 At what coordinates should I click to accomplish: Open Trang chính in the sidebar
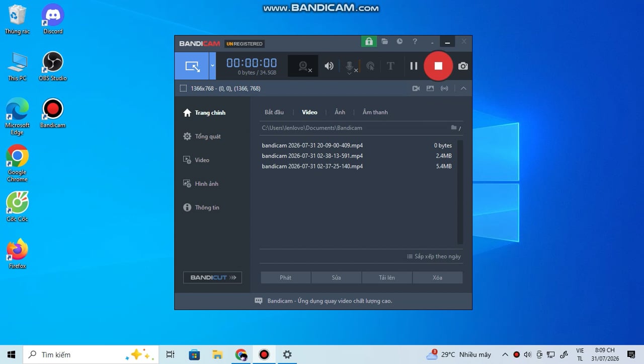204,113
